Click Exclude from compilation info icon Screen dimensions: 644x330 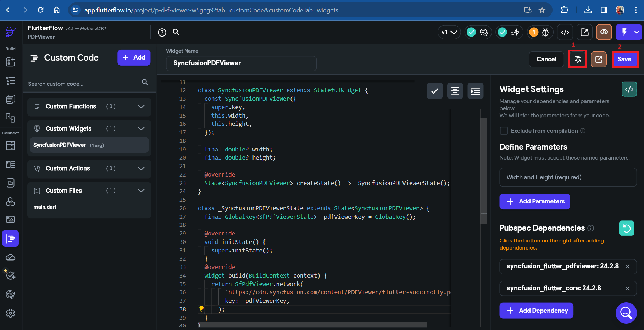tap(583, 131)
